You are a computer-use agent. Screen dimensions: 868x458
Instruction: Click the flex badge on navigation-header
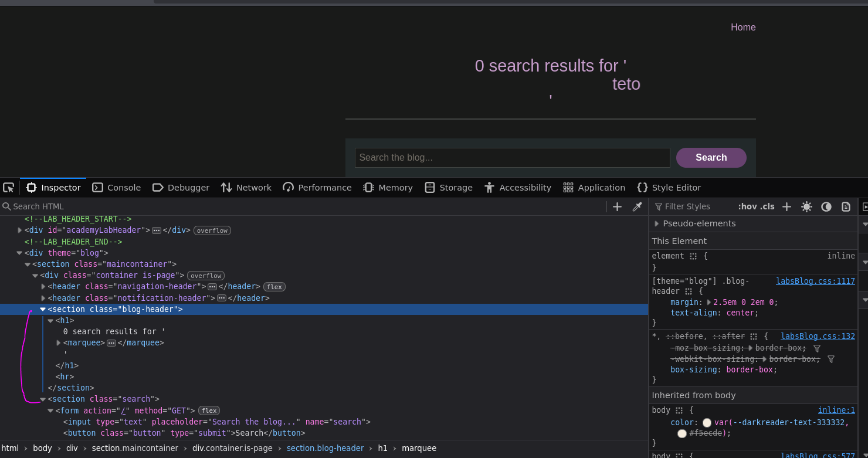[274, 287]
